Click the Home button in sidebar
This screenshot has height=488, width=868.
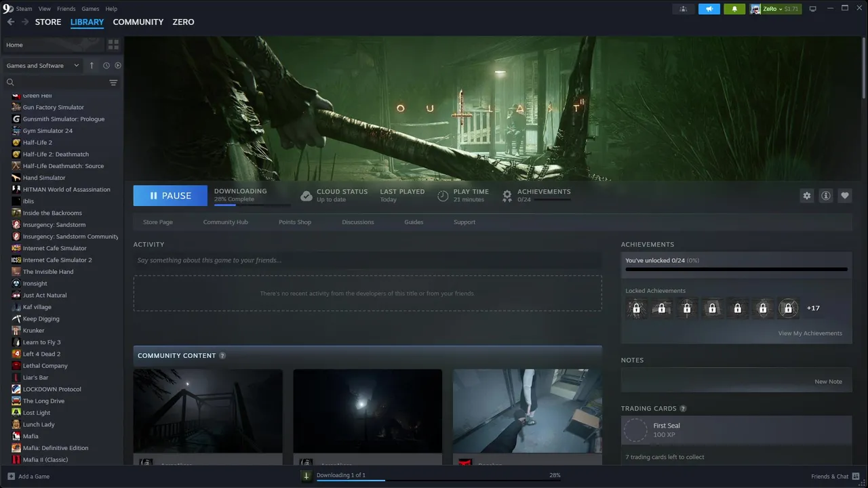point(53,45)
